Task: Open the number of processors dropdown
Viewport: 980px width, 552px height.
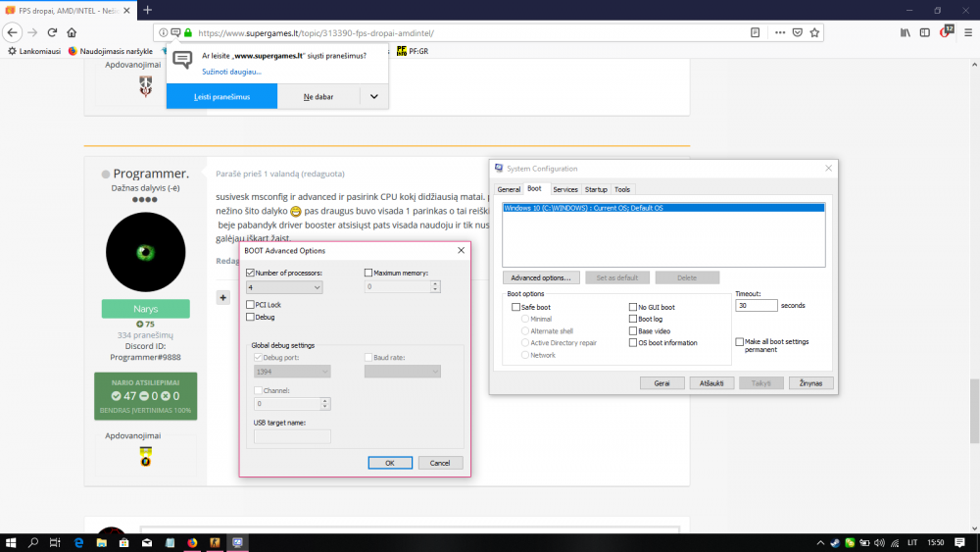Action: tap(284, 287)
